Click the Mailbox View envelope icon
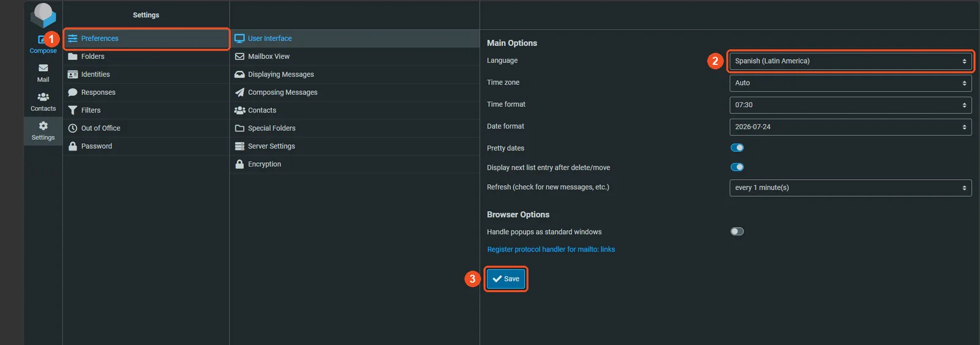This screenshot has width=980, height=345. click(239, 56)
